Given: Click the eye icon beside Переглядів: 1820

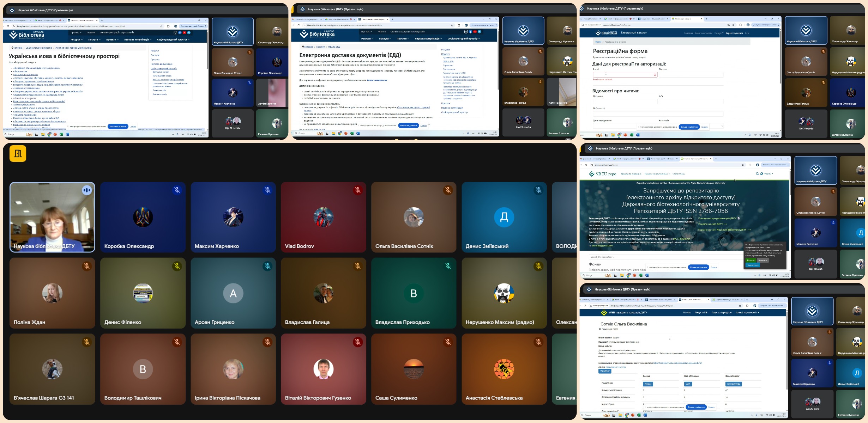Looking at the screenshot, I should click(x=600, y=329).
